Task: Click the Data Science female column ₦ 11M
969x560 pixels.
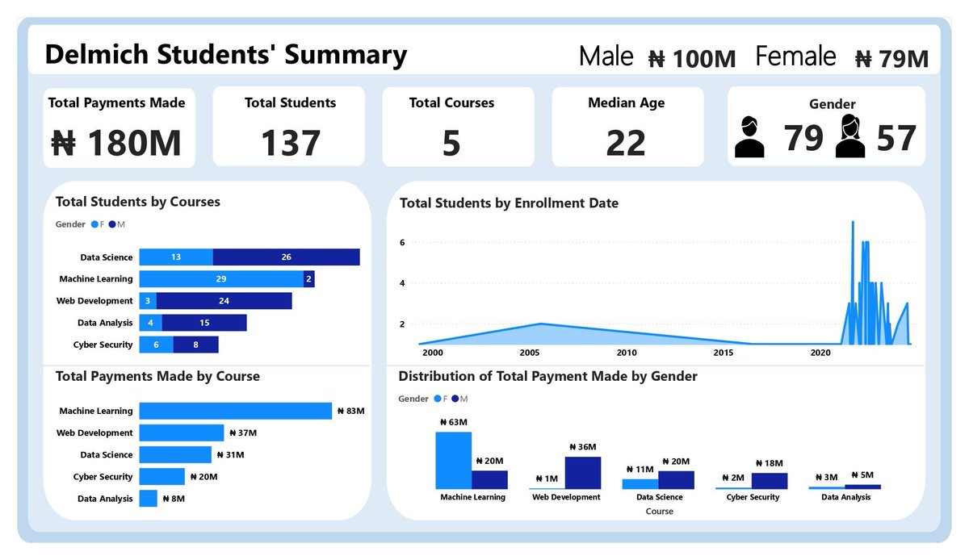Action: click(640, 484)
